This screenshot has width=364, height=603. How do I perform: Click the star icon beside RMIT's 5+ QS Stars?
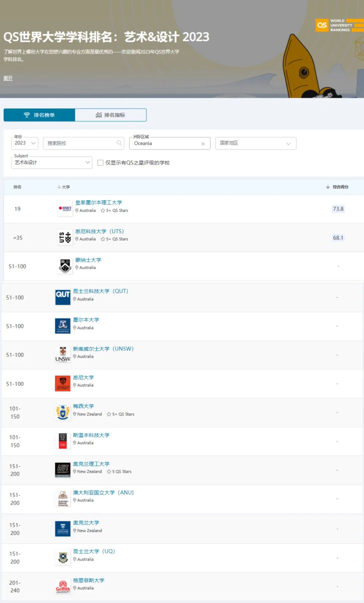103,211
